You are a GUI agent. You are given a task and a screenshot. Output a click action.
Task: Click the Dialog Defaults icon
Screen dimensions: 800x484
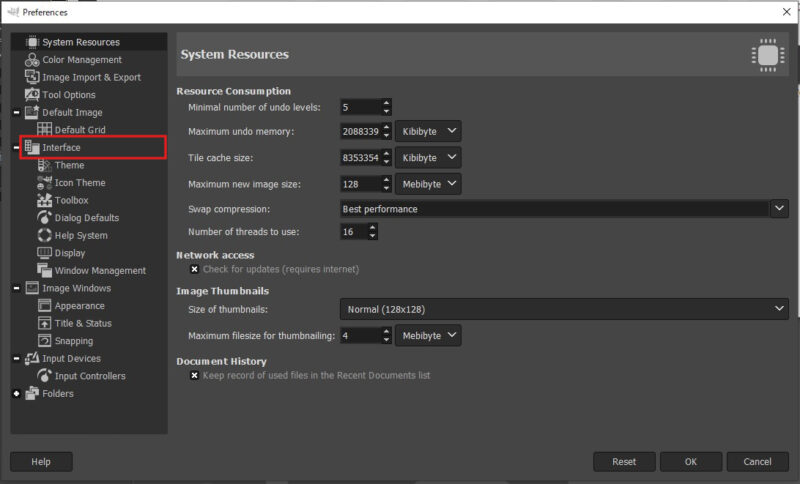[x=44, y=218]
